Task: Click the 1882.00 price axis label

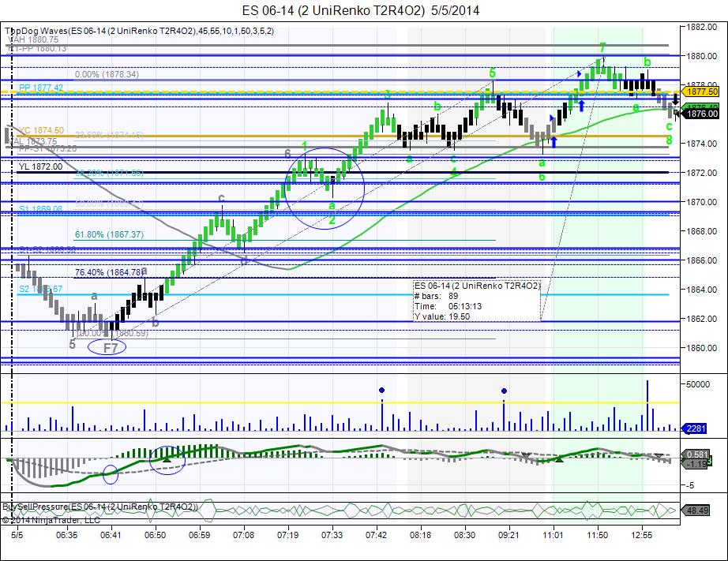Action: click(x=701, y=27)
